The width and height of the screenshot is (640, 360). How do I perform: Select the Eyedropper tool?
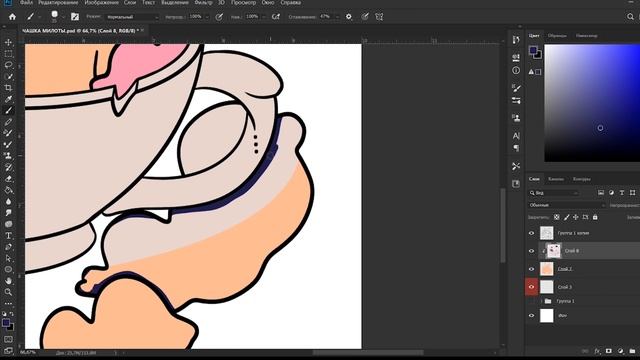pyautogui.click(x=8, y=99)
